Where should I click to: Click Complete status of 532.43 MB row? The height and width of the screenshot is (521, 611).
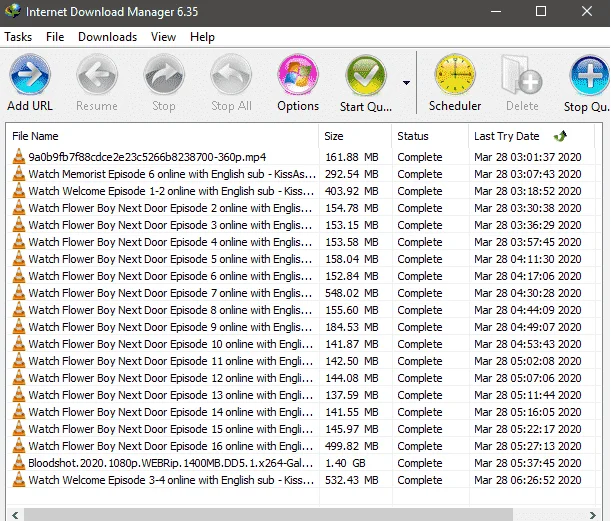click(420, 480)
